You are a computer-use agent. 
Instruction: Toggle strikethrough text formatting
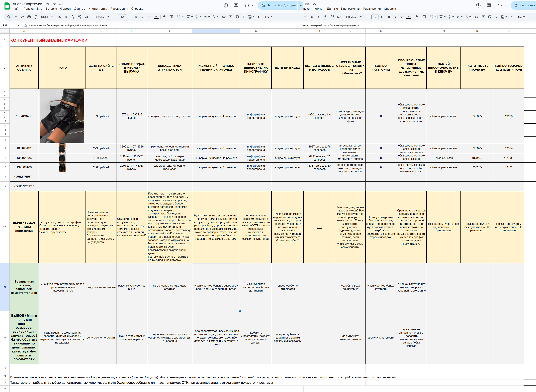(149, 17)
